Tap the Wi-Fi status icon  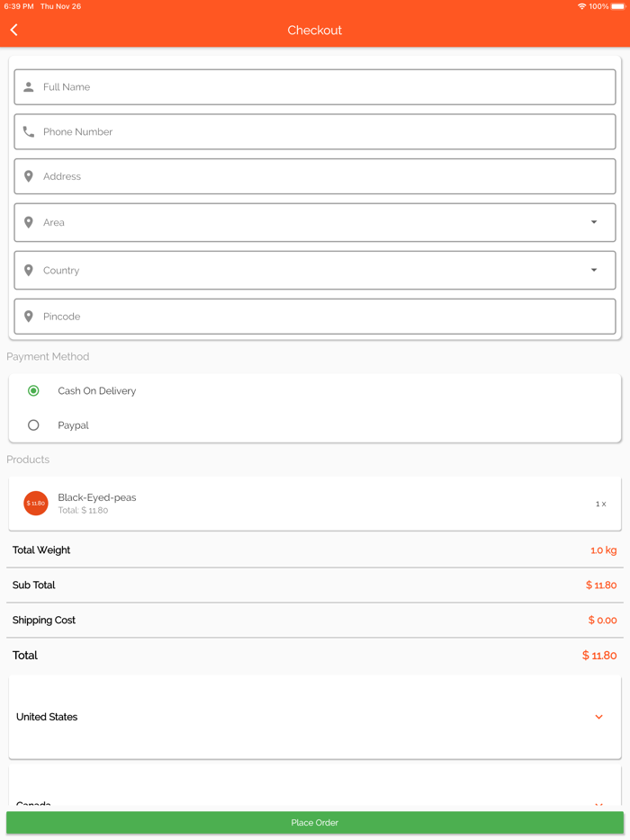point(582,6)
